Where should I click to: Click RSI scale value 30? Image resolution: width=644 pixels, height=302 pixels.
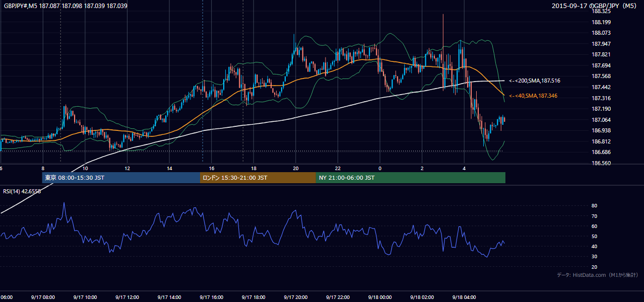(595, 257)
